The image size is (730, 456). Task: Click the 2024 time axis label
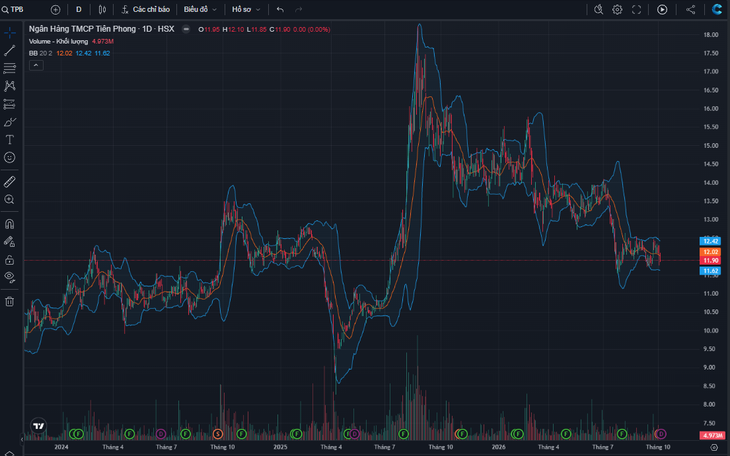61,447
